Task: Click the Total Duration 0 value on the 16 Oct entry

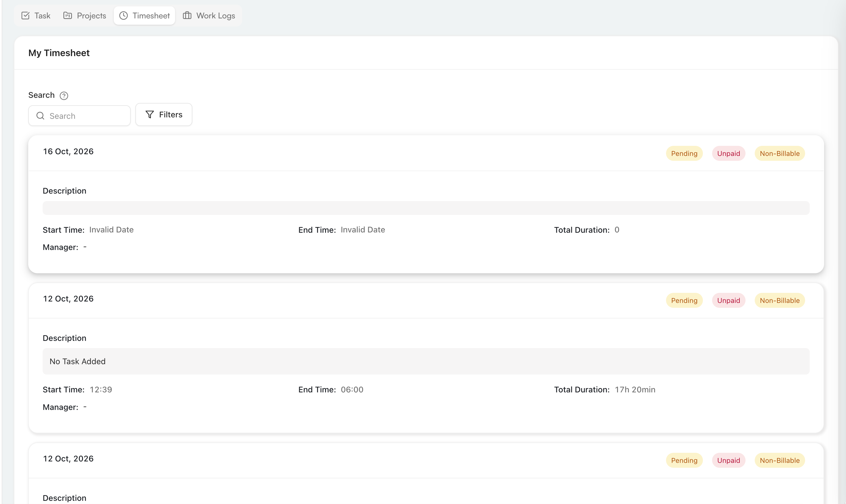Action: pos(617,230)
